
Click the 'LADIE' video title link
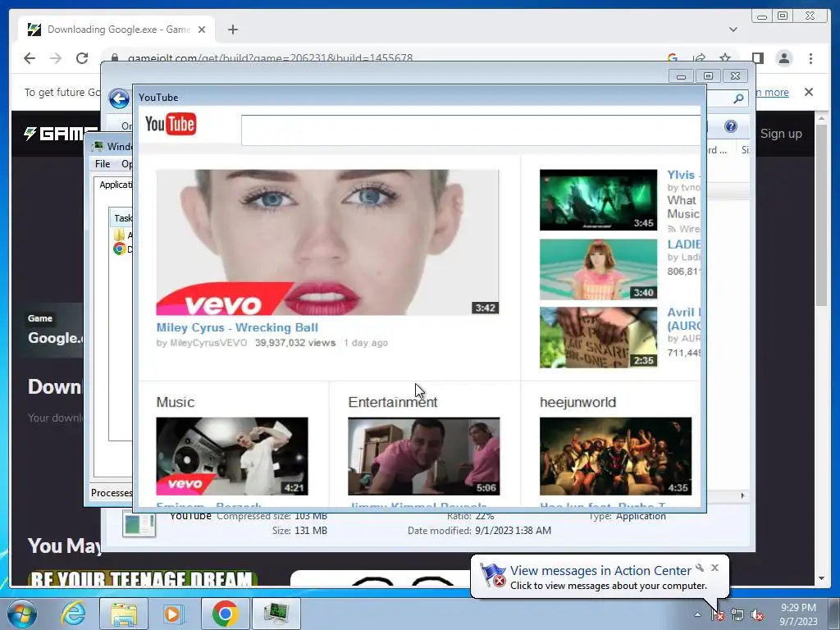[x=683, y=244]
